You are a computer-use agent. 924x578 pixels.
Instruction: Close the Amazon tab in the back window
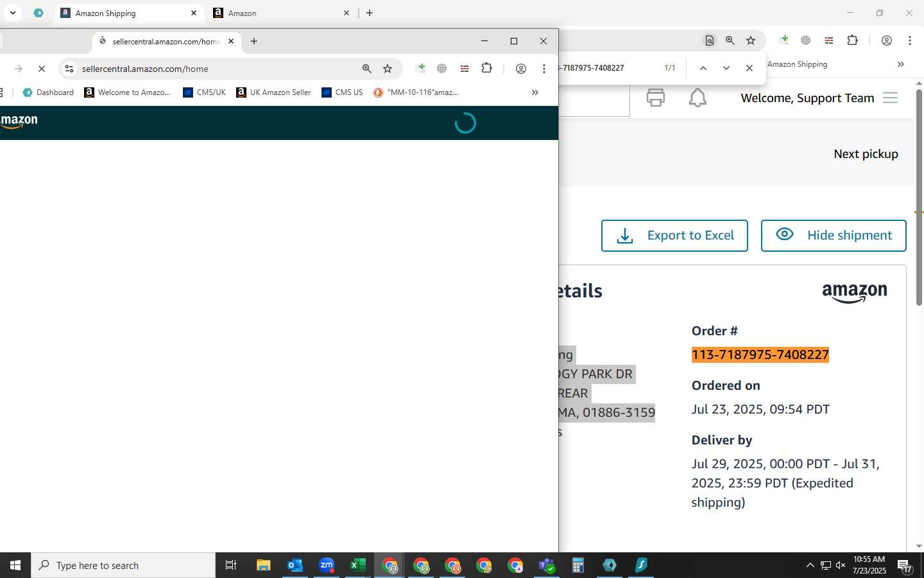point(346,13)
